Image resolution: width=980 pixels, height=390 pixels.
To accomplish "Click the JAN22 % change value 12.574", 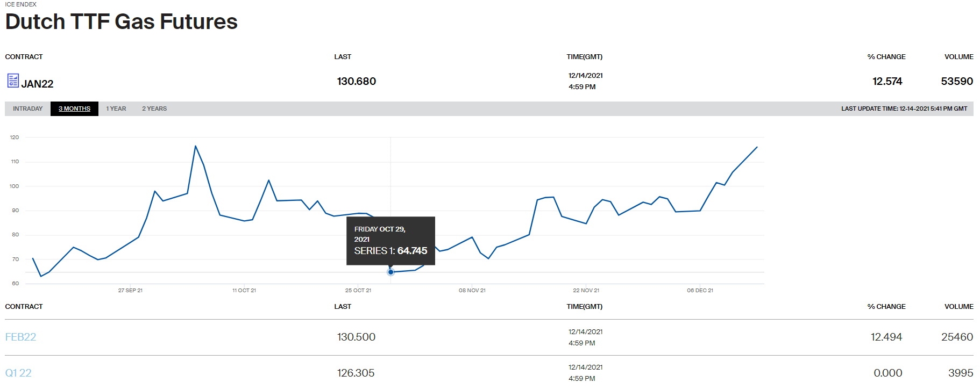I will coord(887,81).
